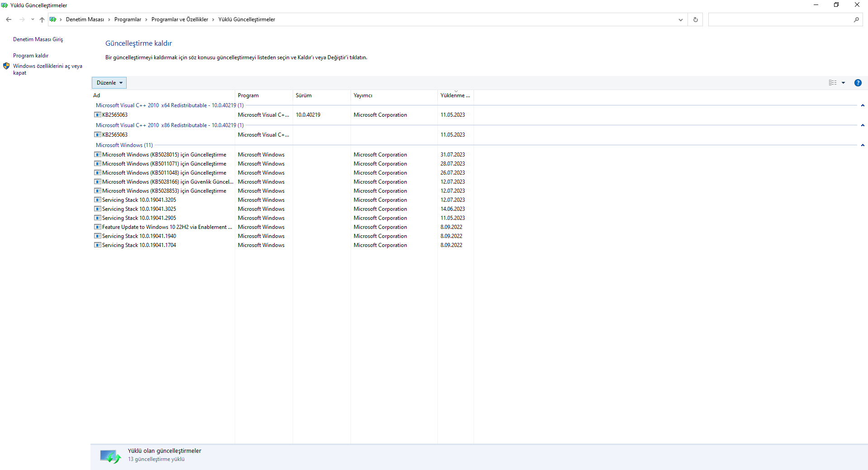Image resolution: width=868 pixels, height=470 pixels.
Task: Sort by the Ad column header
Action: click(x=163, y=95)
